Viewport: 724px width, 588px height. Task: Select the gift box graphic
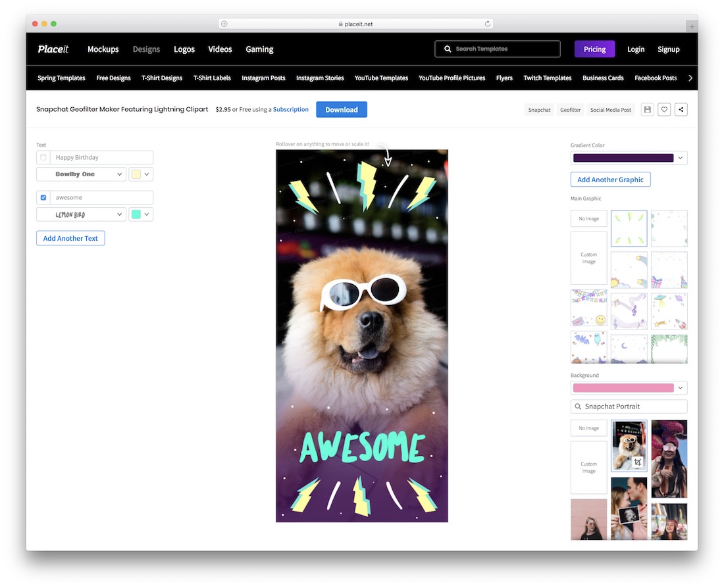[669, 270]
